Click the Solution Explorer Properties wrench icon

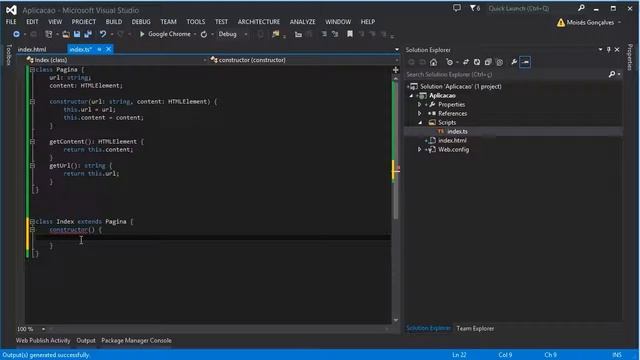pyautogui.click(x=514, y=62)
